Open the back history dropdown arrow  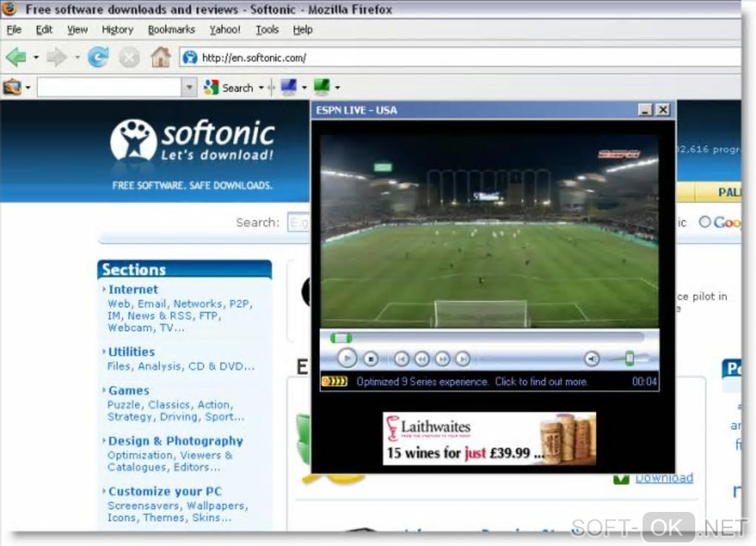(36, 57)
